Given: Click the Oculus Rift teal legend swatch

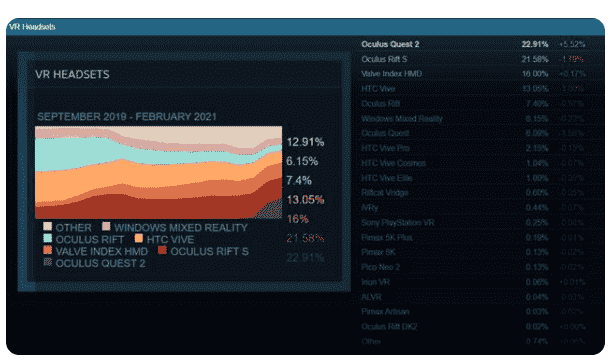Looking at the screenshot, I should point(48,238).
